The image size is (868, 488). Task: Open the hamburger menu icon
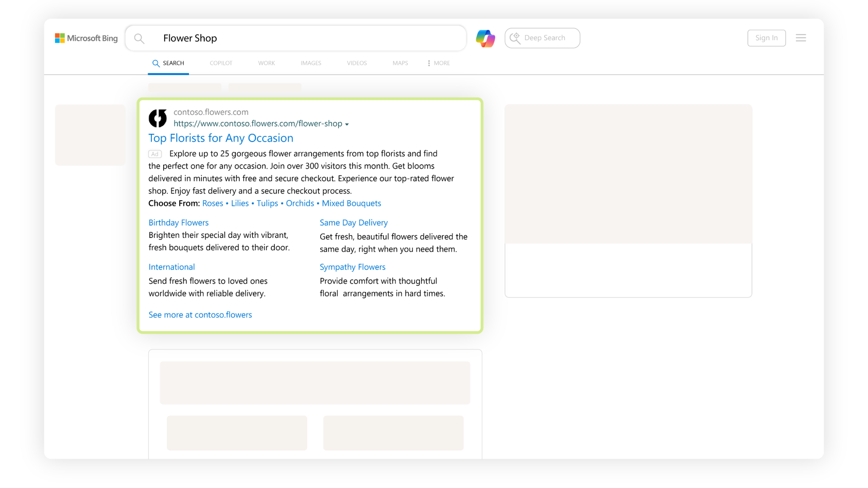point(801,38)
